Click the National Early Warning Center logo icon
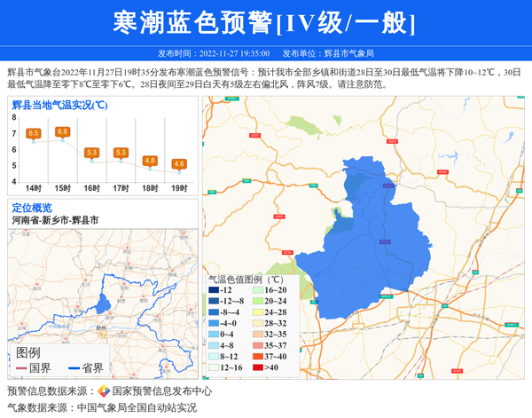The width and height of the screenshot is (532, 418). [x=103, y=391]
